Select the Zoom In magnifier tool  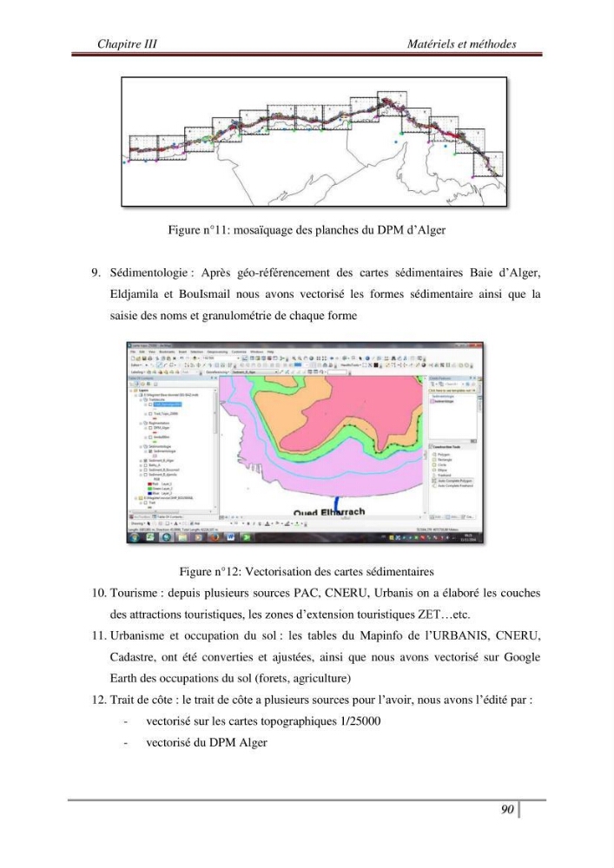point(294,358)
